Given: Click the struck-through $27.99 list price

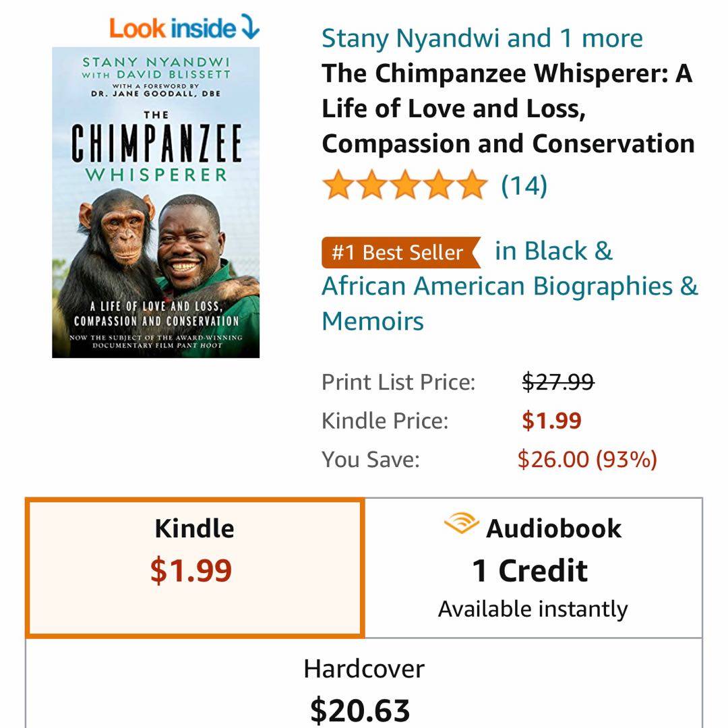Looking at the screenshot, I should point(558,382).
